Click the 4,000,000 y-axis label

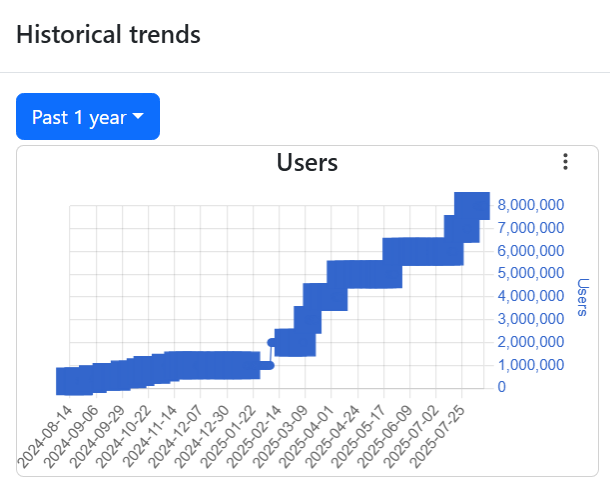532,296
